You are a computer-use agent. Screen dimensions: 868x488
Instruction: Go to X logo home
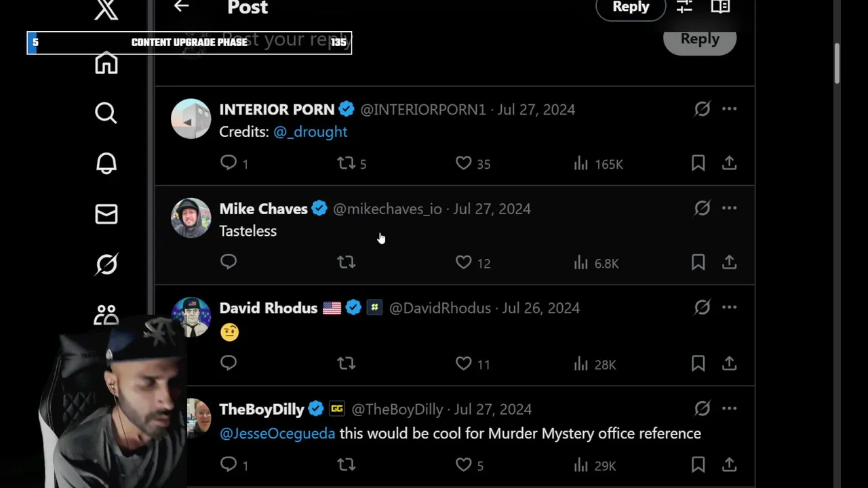(x=106, y=9)
